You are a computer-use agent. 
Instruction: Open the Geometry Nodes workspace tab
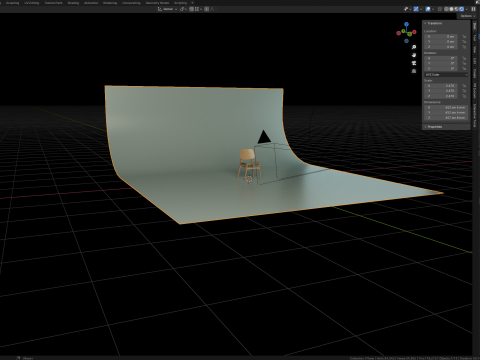(x=157, y=3)
